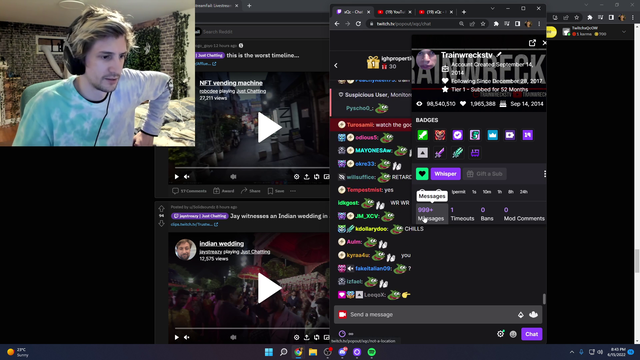Open the tab search dropdown chevron
The image size is (640, 360).
492,9
